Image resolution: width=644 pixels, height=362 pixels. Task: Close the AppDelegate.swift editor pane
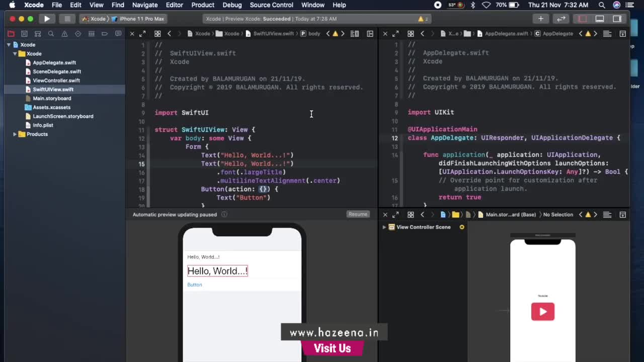[x=385, y=34]
